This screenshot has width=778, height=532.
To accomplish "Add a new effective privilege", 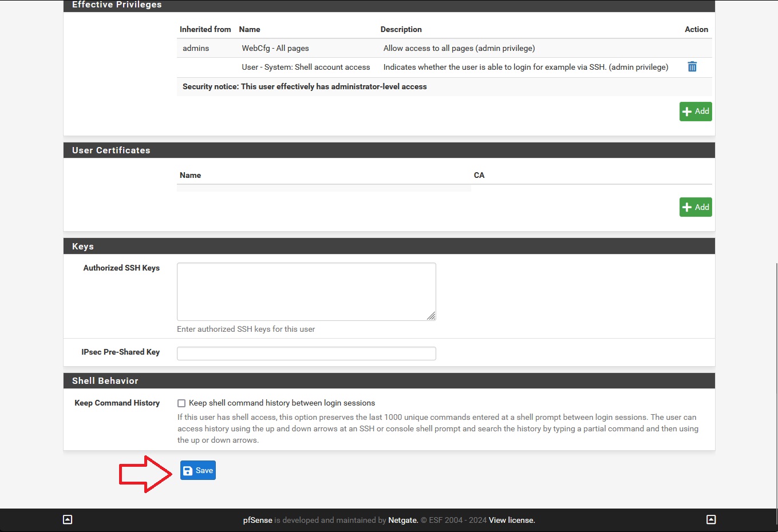I will [696, 112].
